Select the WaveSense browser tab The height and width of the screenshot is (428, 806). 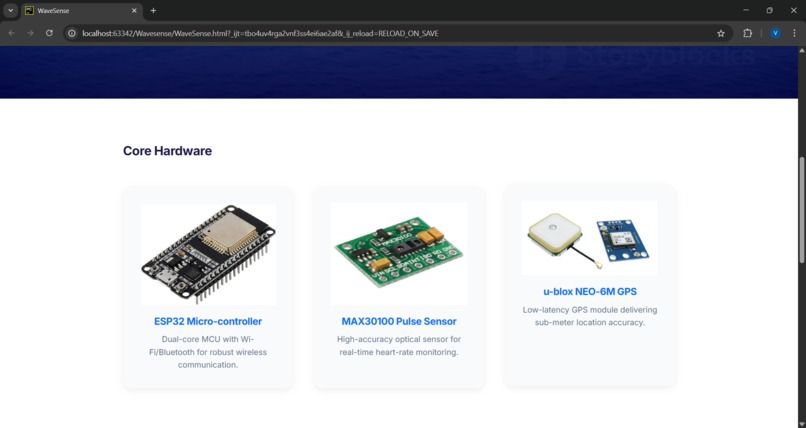[x=82, y=11]
